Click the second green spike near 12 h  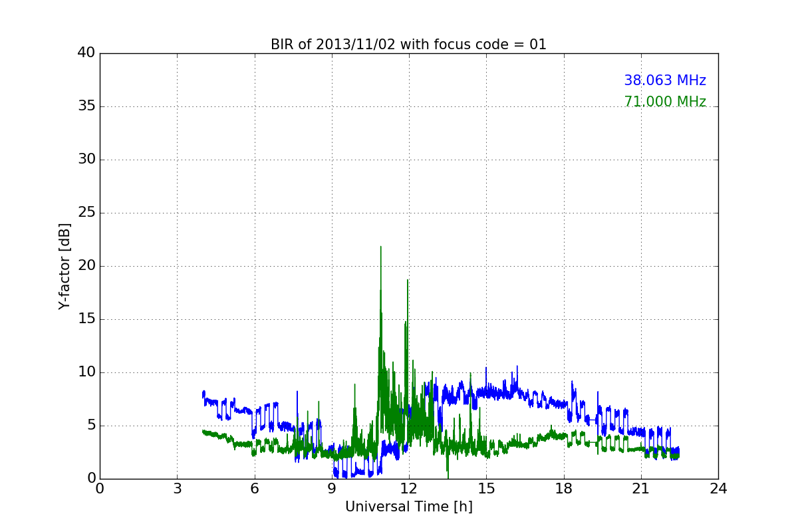408,281
